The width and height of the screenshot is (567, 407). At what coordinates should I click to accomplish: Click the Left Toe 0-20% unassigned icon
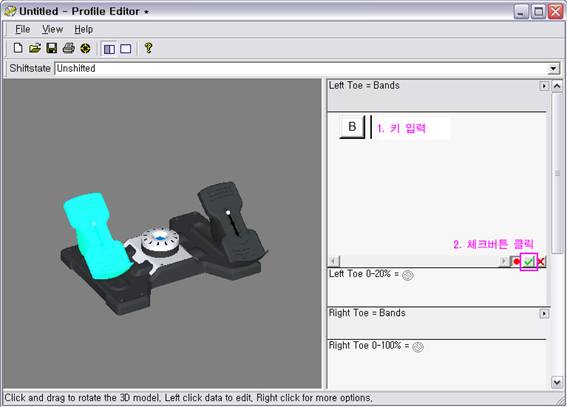408,275
